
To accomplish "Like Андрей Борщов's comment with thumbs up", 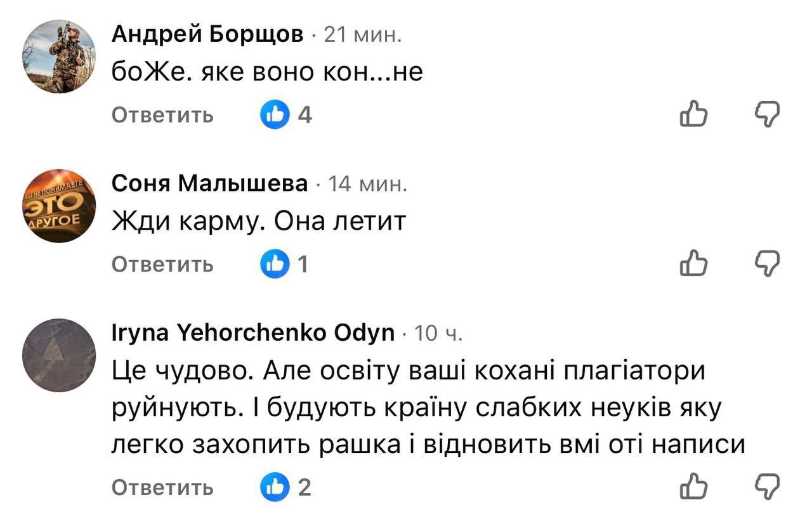I will (x=693, y=115).
